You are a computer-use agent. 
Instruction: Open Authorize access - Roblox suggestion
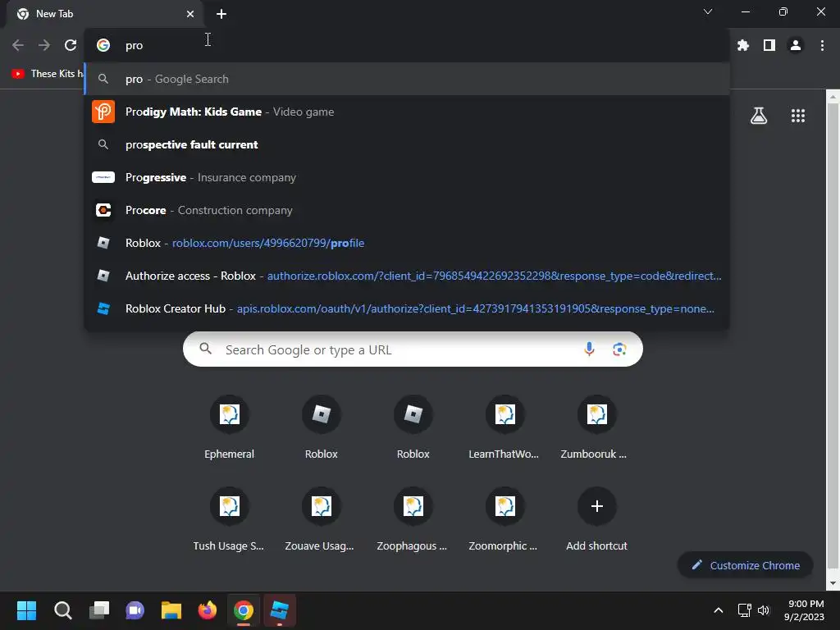407,276
